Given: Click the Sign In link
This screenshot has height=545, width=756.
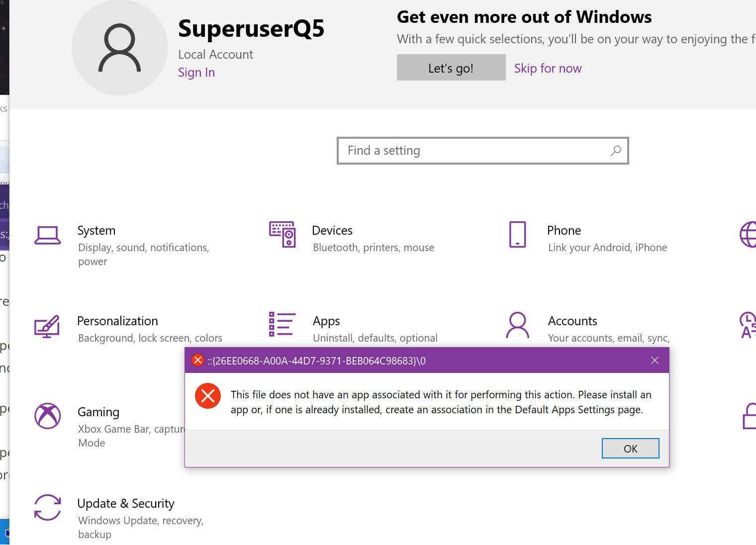Looking at the screenshot, I should [x=196, y=73].
